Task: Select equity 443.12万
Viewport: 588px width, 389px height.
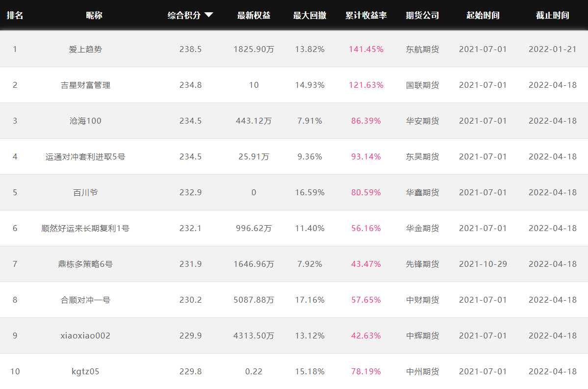Action: 254,121
